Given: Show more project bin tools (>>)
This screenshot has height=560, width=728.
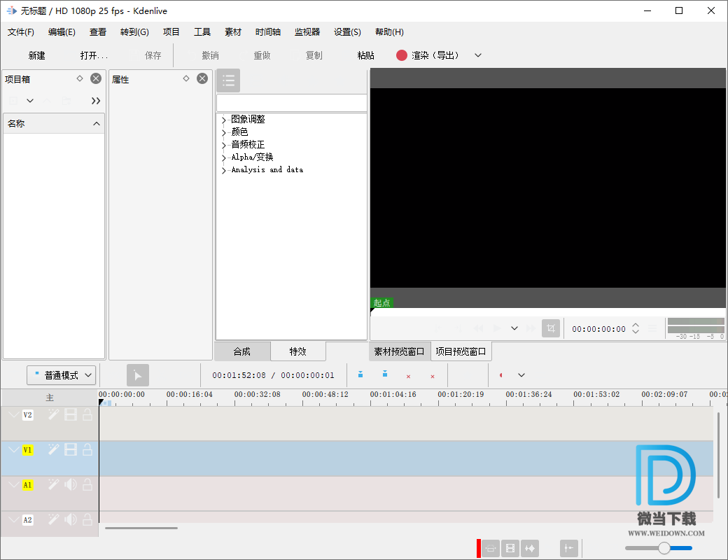Looking at the screenshot, I should (x=96, y=101).
